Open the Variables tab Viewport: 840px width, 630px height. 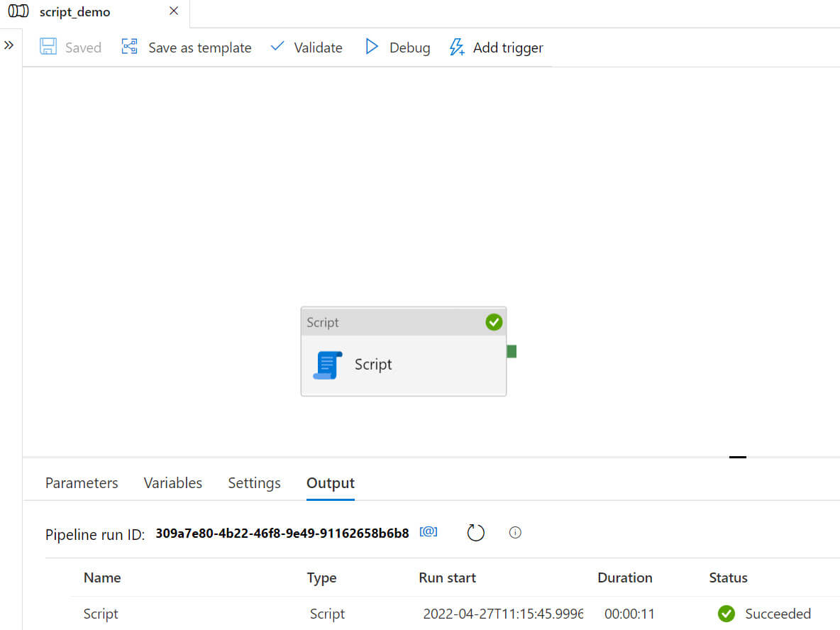[x=172, y=482]
